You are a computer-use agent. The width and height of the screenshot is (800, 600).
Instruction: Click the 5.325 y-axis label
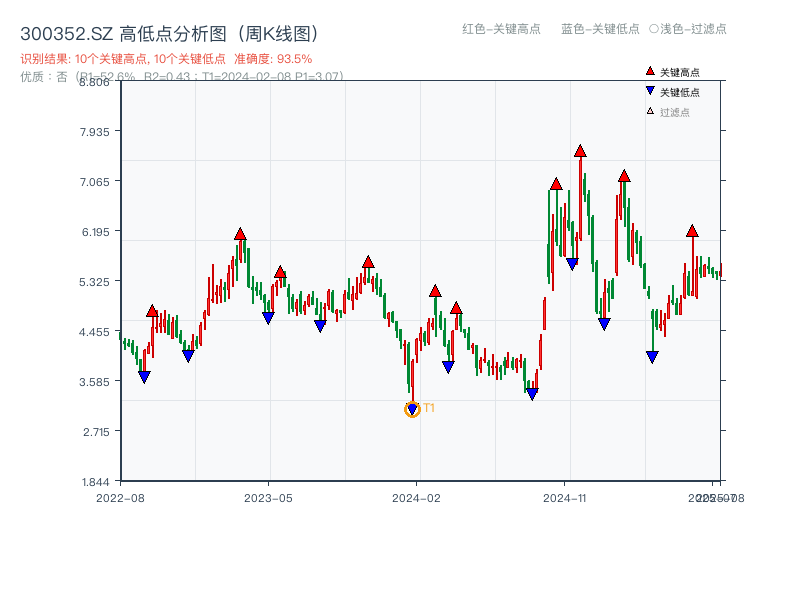pyautogui.click(x=94, y=282)
